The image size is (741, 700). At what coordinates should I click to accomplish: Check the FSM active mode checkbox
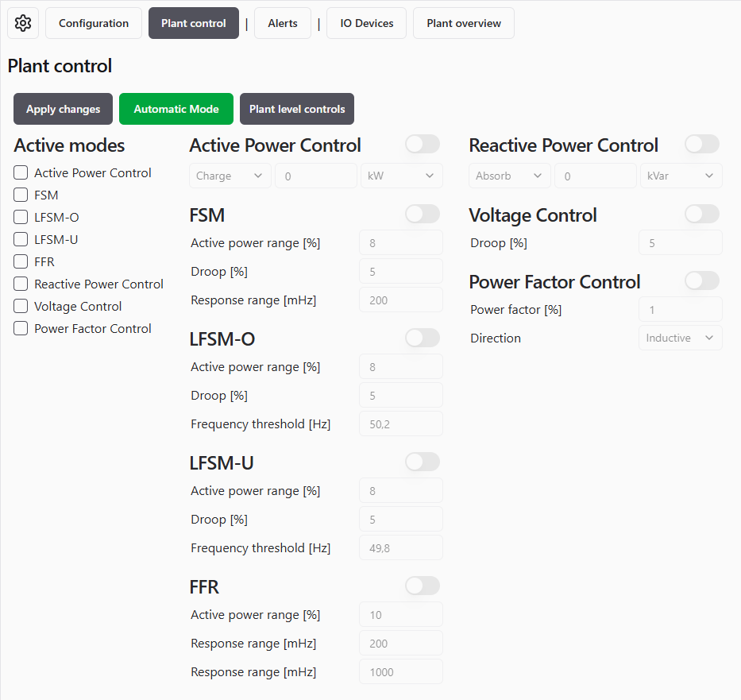[x=21, y=195]
